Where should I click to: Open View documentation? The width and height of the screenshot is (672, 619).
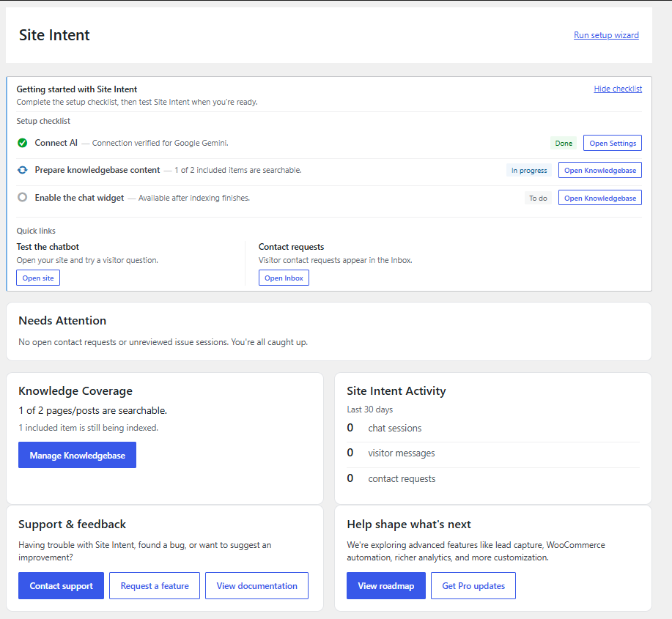[x=256, y=585]
